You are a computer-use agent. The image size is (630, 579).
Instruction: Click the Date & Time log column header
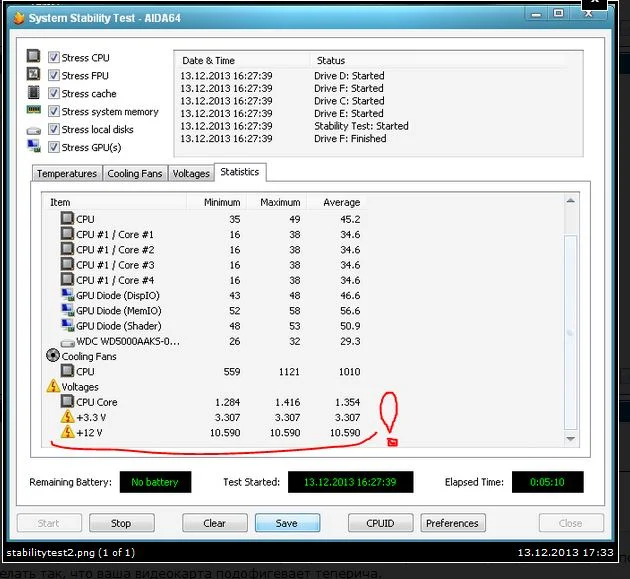(x=243, y=61)
